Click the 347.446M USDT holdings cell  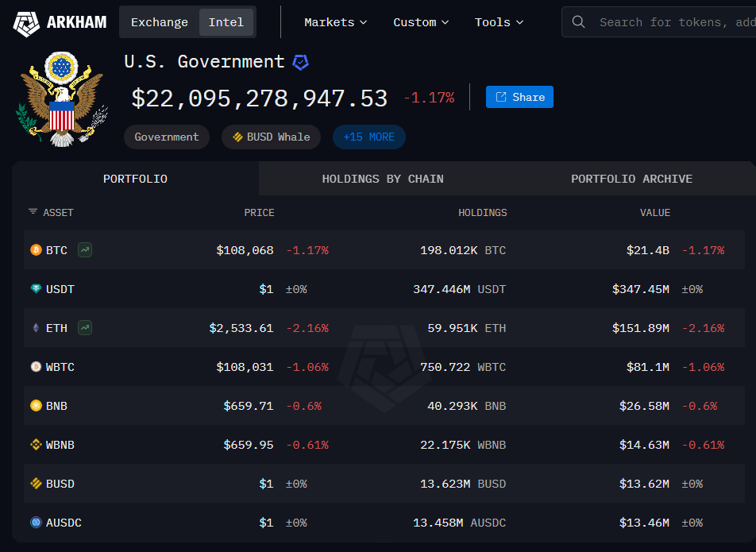click(460, 289)
